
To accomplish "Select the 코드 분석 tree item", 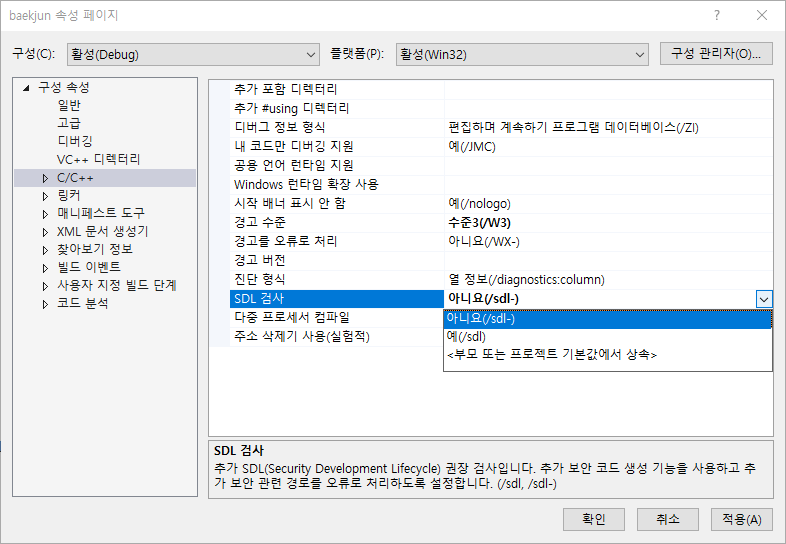I will [x=83, y=303].
